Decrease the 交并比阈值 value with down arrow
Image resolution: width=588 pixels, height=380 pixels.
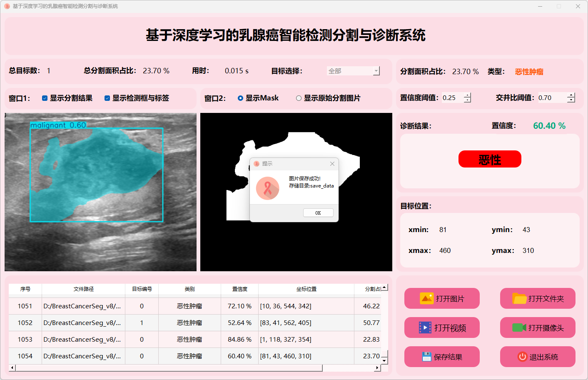[x=571, y=100]
